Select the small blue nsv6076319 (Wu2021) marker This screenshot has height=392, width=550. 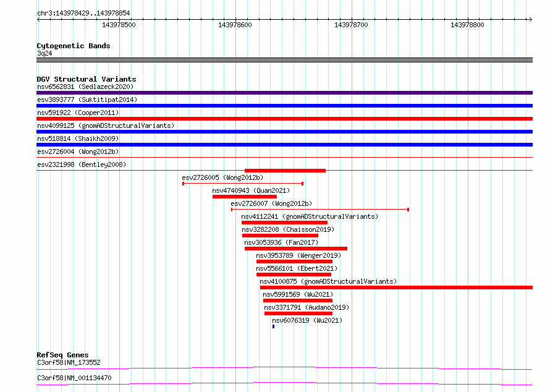point(274,326)
